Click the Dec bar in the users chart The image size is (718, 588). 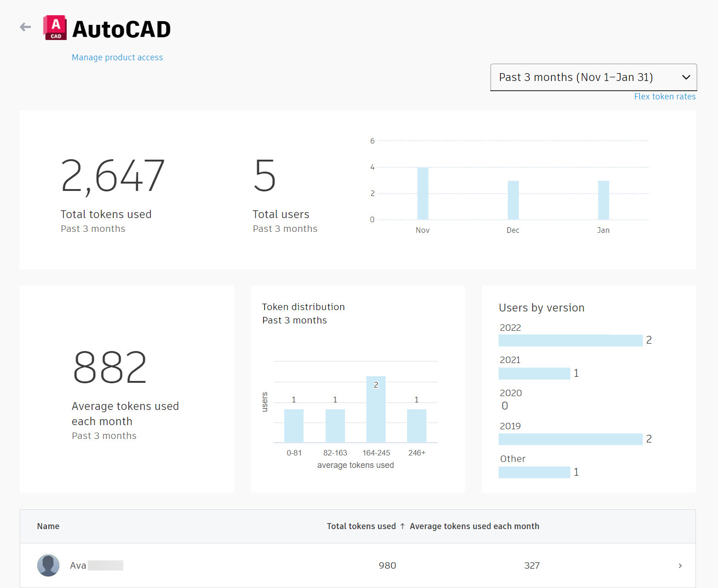513,200
